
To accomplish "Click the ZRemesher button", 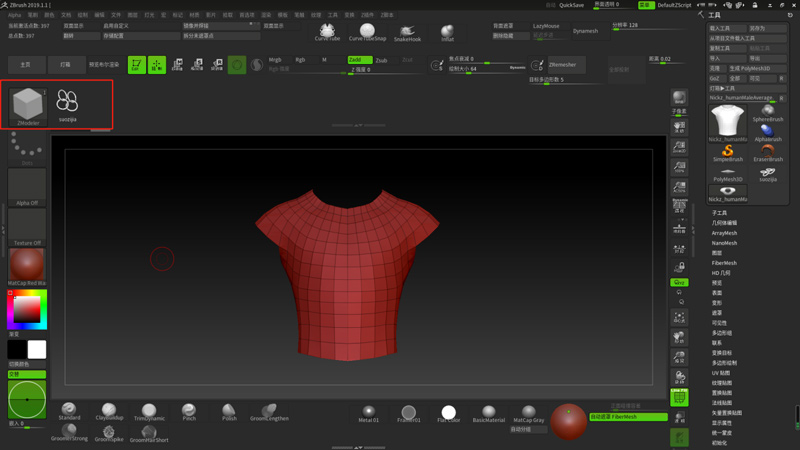I will click(562, 65).
